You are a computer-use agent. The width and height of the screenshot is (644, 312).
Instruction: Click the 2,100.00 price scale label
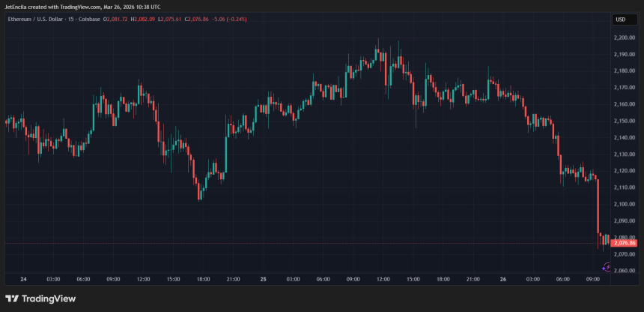[x=624, y=204]
